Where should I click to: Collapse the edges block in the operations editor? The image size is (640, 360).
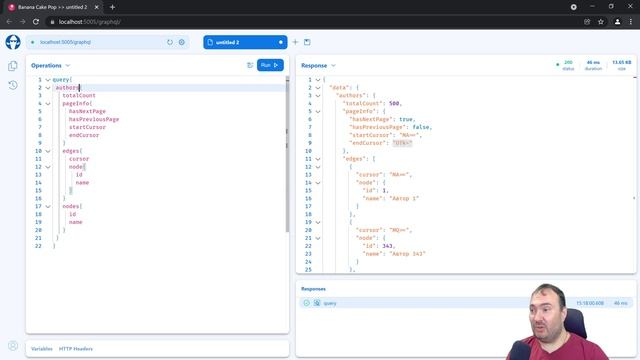coord(48,151)
